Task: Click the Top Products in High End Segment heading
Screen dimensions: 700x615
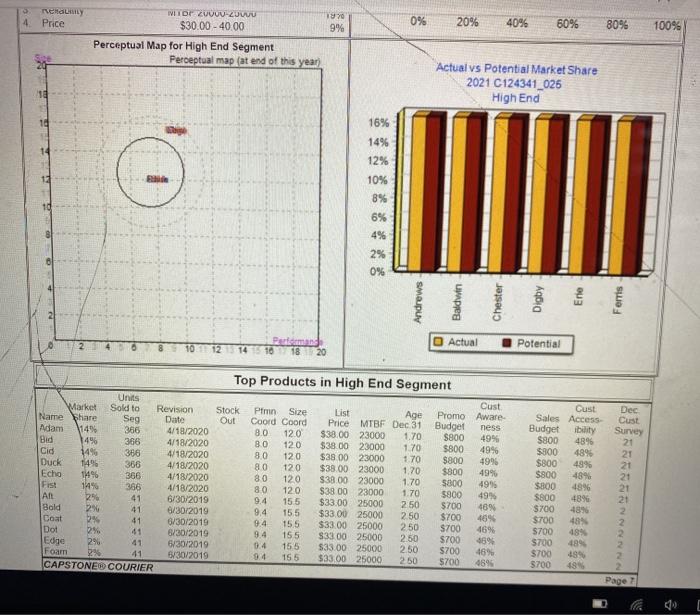Action: pos(342,382)
